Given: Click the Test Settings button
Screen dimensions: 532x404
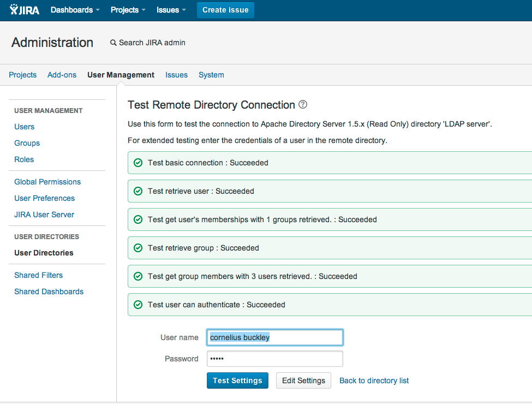Looking at the screenshot, I should 237,381.
